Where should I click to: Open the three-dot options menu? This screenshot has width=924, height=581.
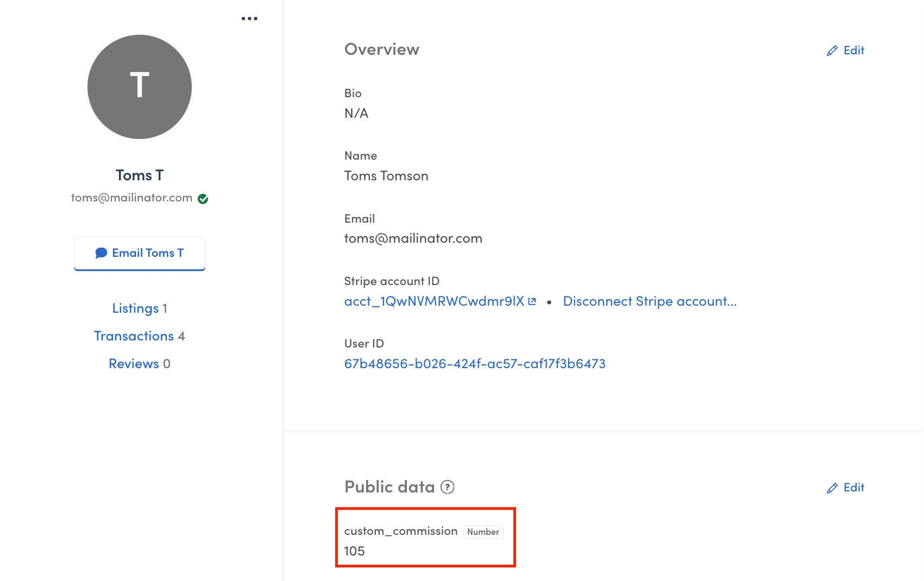(x=249, y=17)
